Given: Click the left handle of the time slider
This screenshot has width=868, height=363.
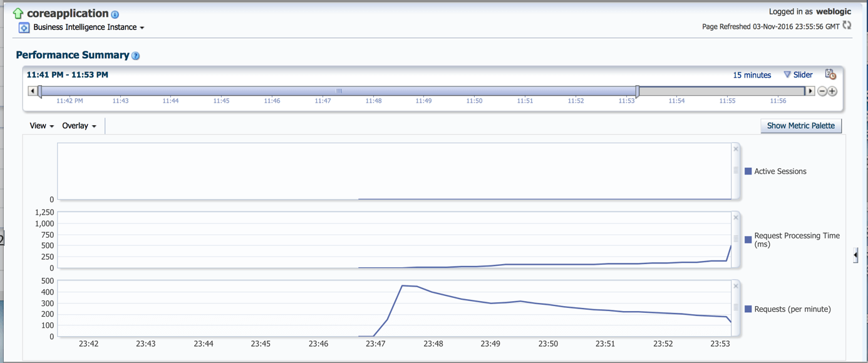Looking at the screenshot, I should pos(40,92).
